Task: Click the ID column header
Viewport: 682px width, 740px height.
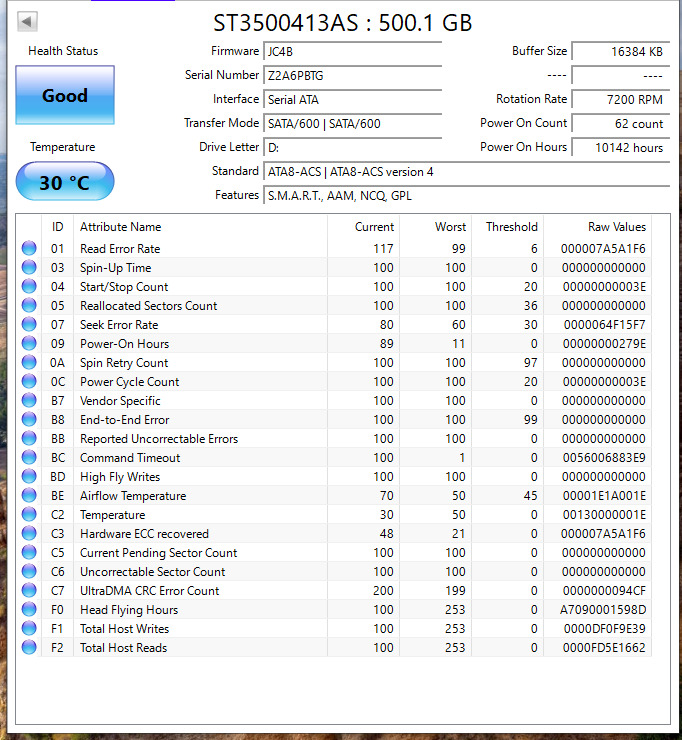Action: [x=58, y=227]
